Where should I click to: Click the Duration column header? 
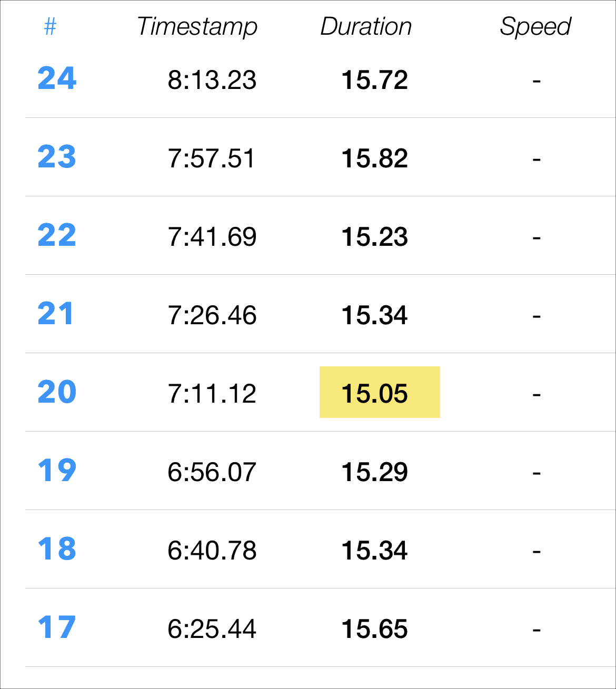(x=366, y=26)
